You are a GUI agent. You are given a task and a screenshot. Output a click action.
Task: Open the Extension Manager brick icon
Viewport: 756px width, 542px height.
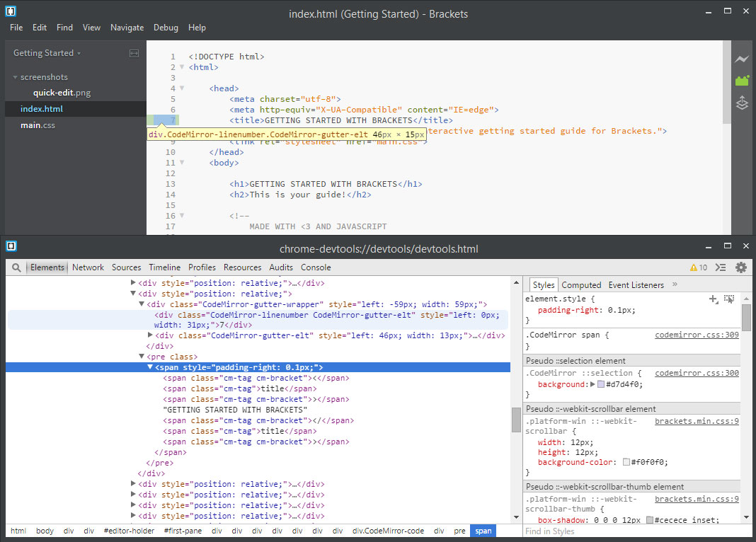click(x=742, y=81)
